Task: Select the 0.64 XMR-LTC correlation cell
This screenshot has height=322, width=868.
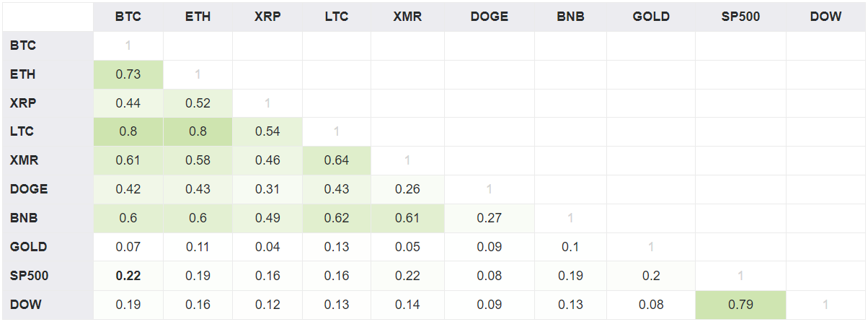Action: pyautogui.click(x=337, y=160)
